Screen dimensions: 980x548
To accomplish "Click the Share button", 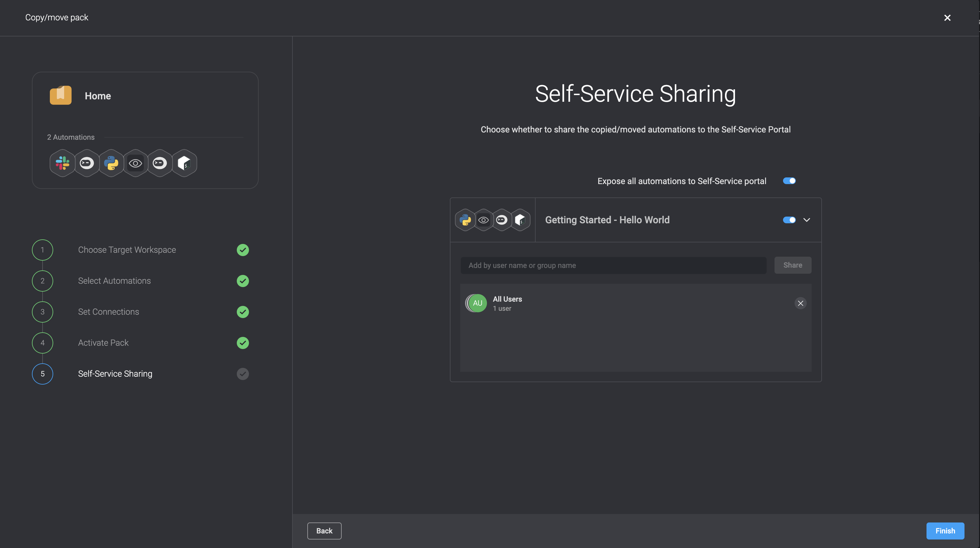I will coord(793,265).
